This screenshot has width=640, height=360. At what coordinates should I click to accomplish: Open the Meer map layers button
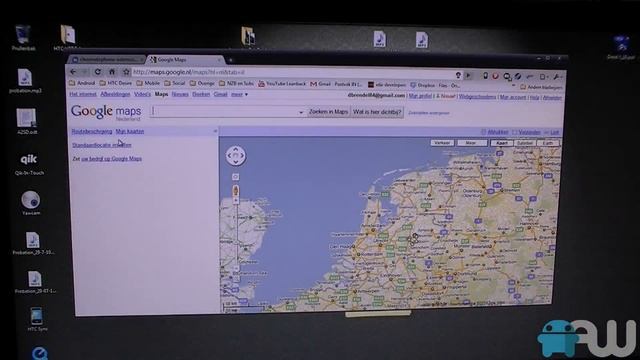click(x=471, y=143)
